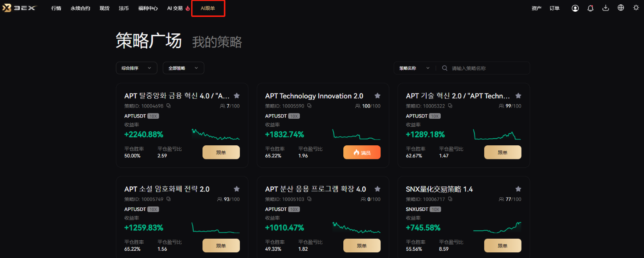Open the 综合排序 sort dropdown
The width and height of the screenshot is (644, 258).
coord(136,68)
